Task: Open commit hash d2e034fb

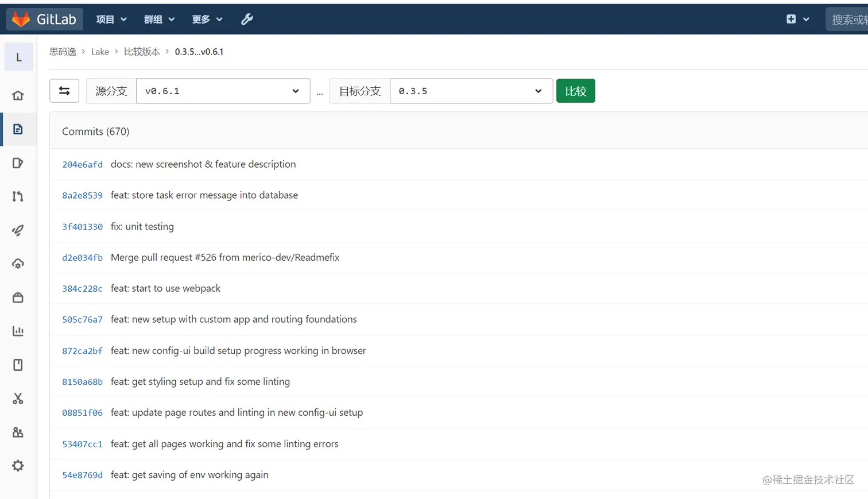Action: tap(83, 258)
